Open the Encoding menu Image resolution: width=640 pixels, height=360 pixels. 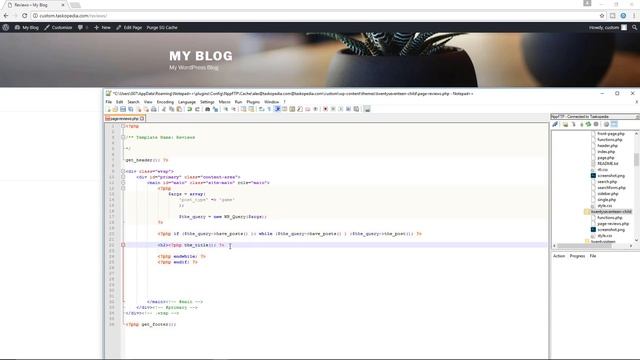(x=165, y=102)
